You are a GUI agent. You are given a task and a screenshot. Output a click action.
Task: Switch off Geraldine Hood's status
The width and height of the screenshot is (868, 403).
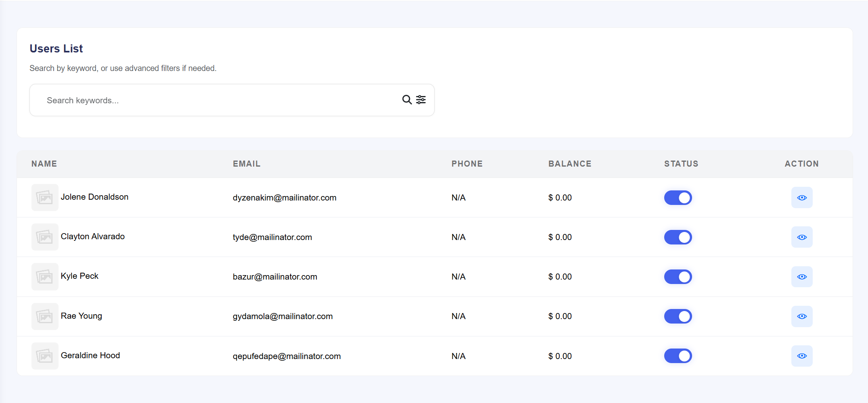click(678, 356)
